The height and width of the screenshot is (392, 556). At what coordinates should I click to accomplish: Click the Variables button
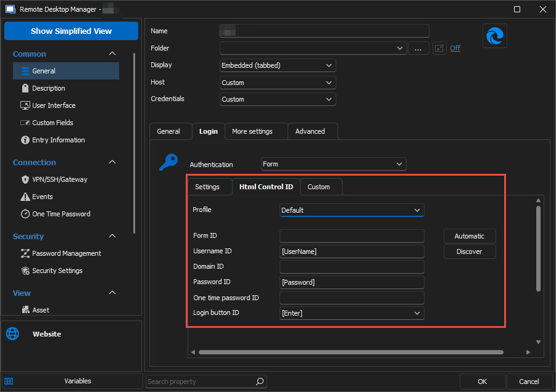pos(72,381)
